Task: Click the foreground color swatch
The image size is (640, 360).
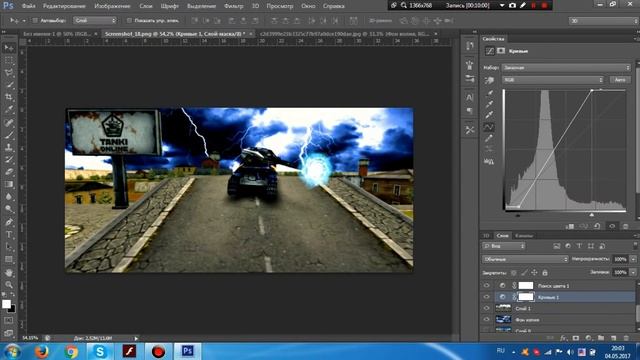Action: [x=6, y=304]
